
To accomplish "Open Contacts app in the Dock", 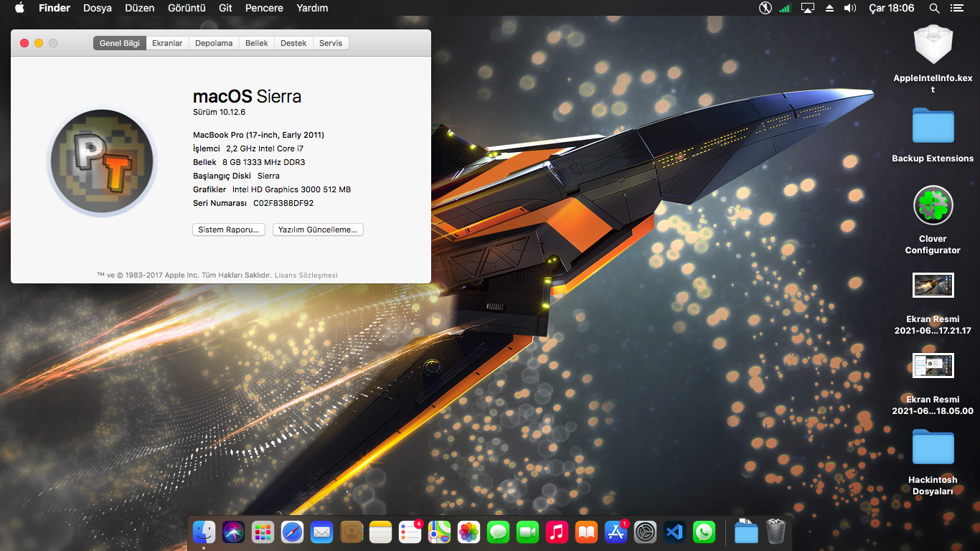I will [x=352, y=532].
